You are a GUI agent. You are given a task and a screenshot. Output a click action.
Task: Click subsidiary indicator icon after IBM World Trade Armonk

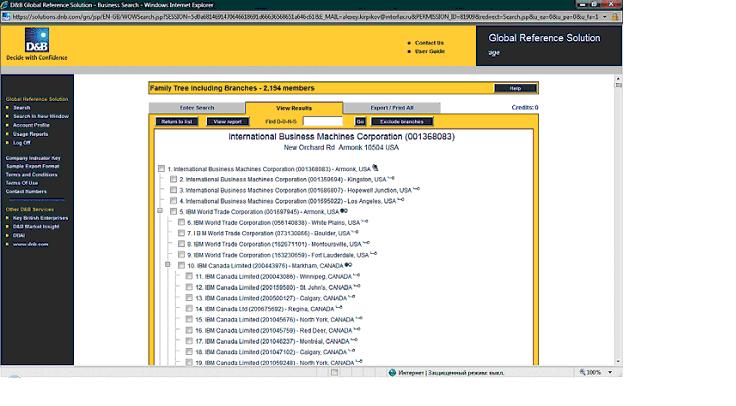(x=344, y=211)
